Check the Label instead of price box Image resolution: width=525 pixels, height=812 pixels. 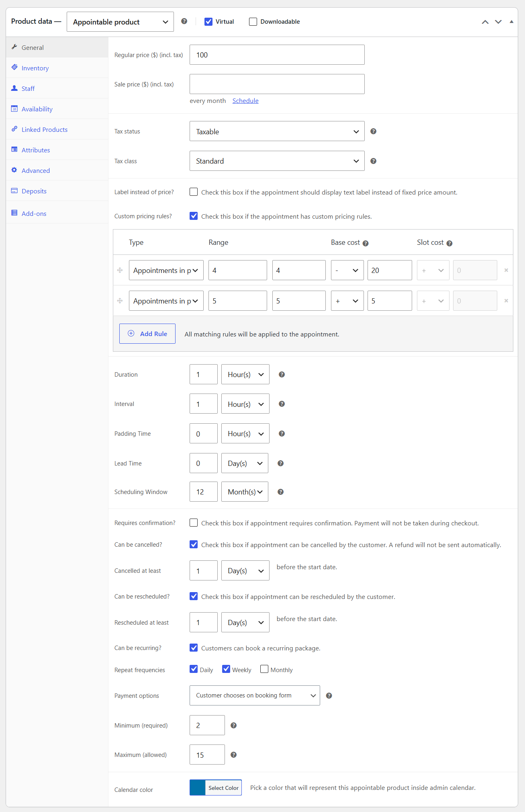(194, 192)
